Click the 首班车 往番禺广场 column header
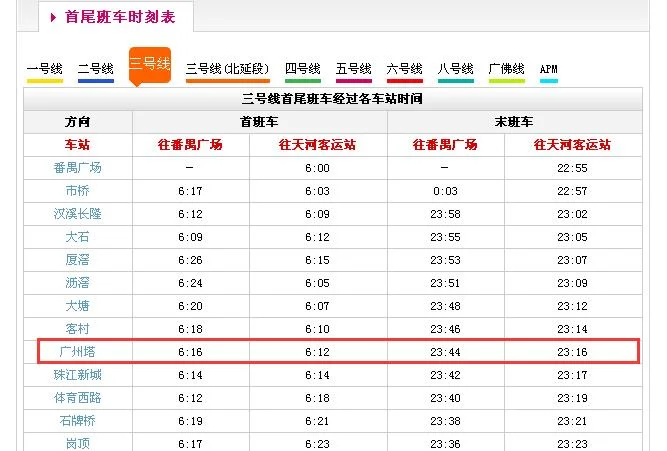The width and height of the screenshot is (667, 451). (x=190, y=145)
